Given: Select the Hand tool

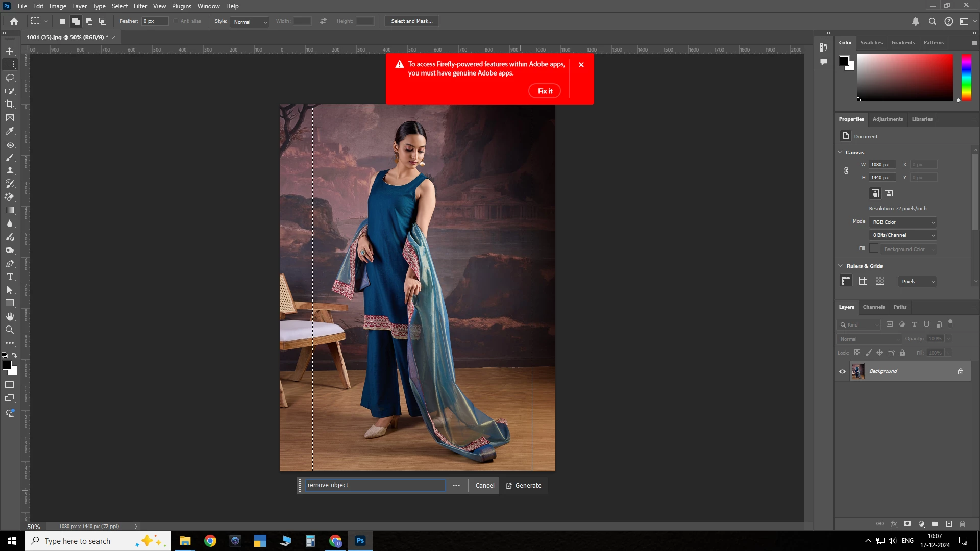Looking at the screenshot, I should pyautogui.click(x=10, y=316).
